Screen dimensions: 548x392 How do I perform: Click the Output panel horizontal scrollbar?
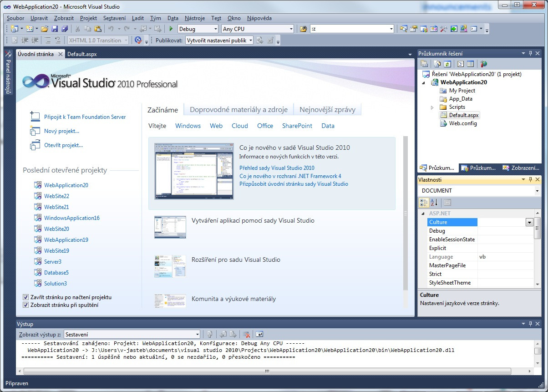pos(268,371)
